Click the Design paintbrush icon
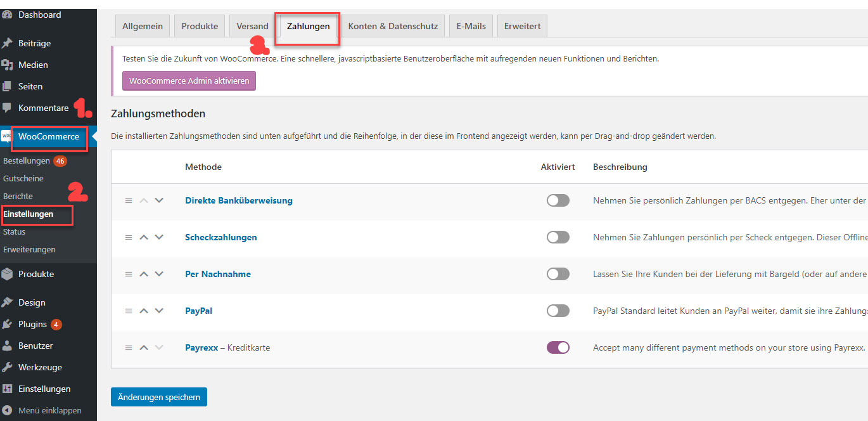 7,302
